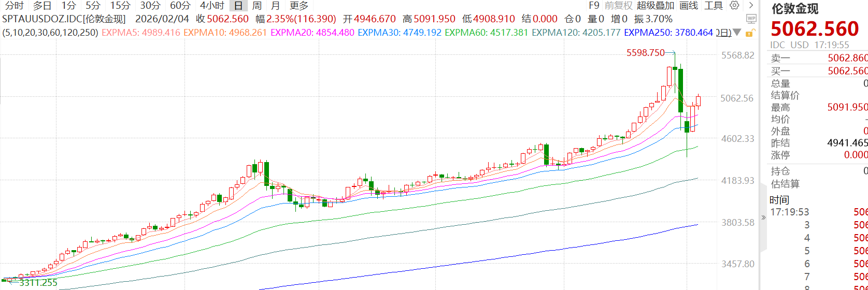Click the 低 4908.910 low price
The height and width of the screenshot is (290, 868).
pyautogui.click(x=488, y=19)
